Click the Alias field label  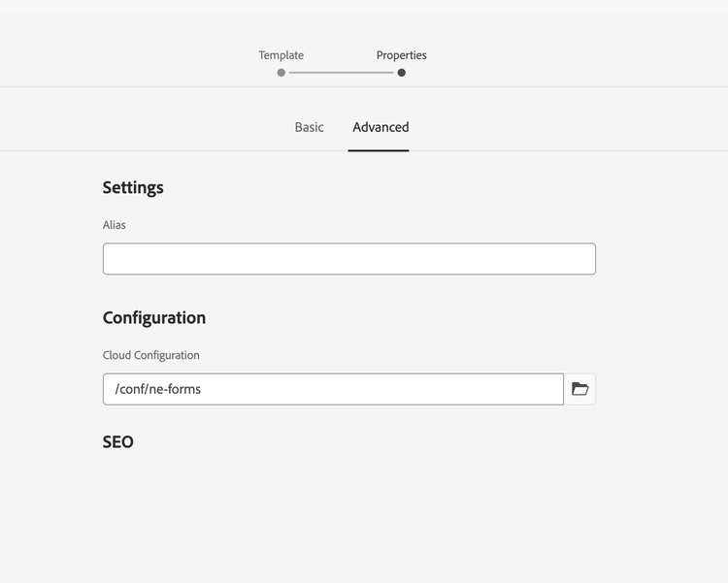tap(115, 225)
